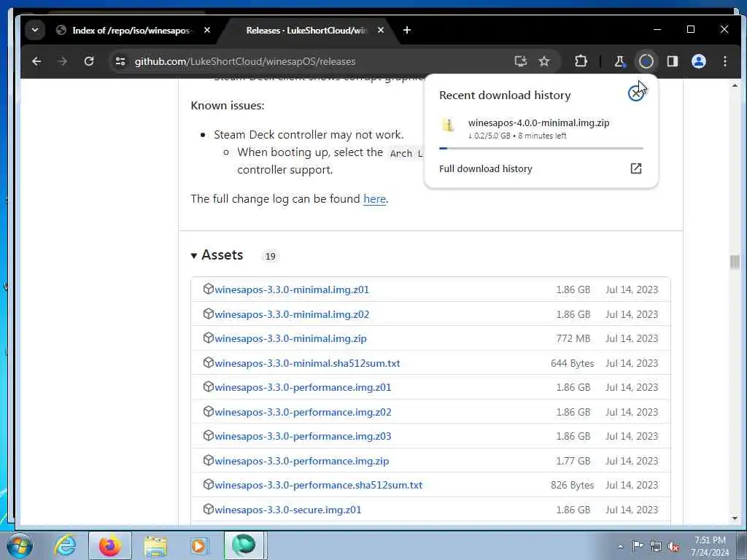Click winesapos-4.0.0-minimal.img.zip download entry name
The image size is (747, 560).
pos(538,122)
